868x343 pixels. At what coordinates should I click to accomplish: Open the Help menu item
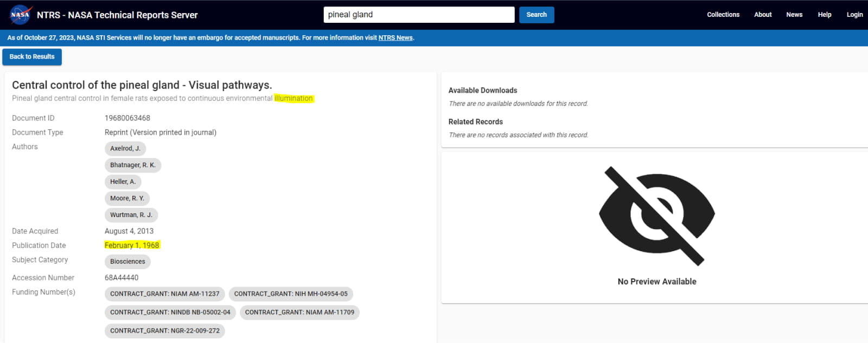tap(824, 15)
